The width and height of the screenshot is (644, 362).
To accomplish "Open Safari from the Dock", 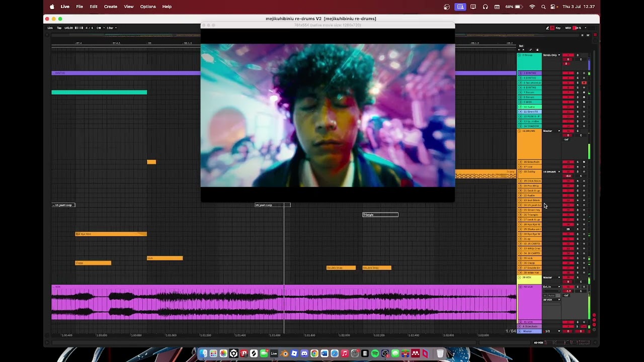I will 335,353.
